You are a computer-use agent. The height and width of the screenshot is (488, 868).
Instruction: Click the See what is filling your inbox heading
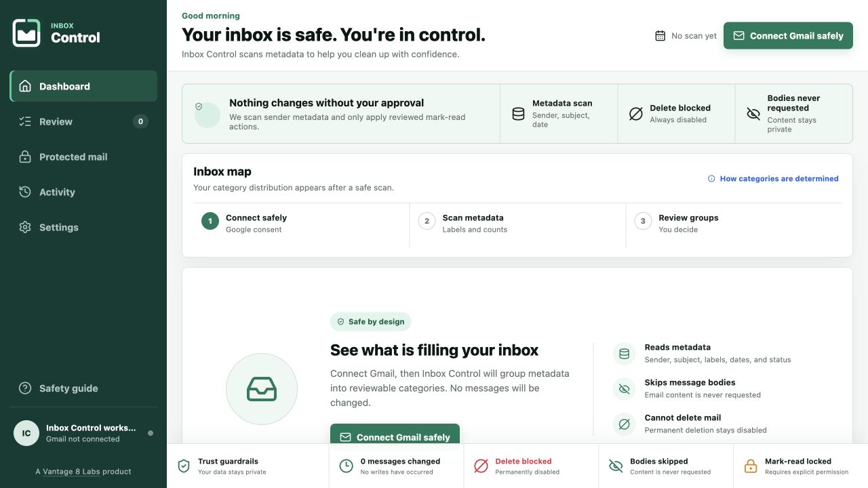[x=434, y=350]
